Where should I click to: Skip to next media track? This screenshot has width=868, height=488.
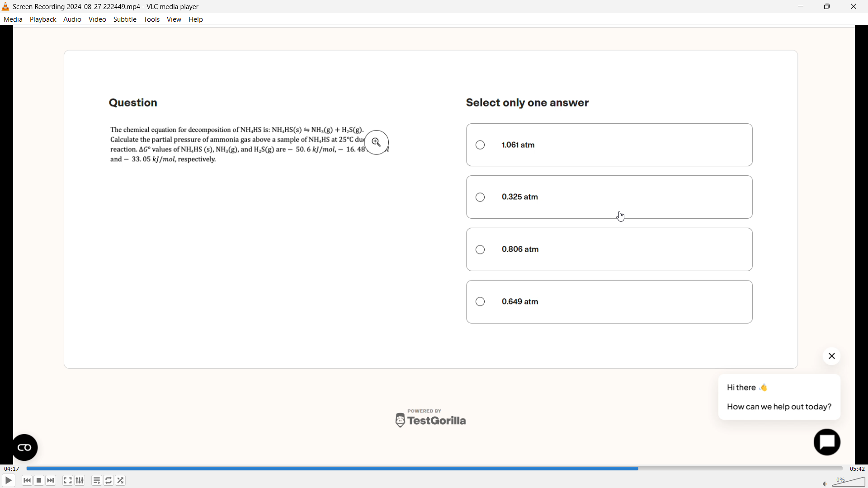point(51,481)
